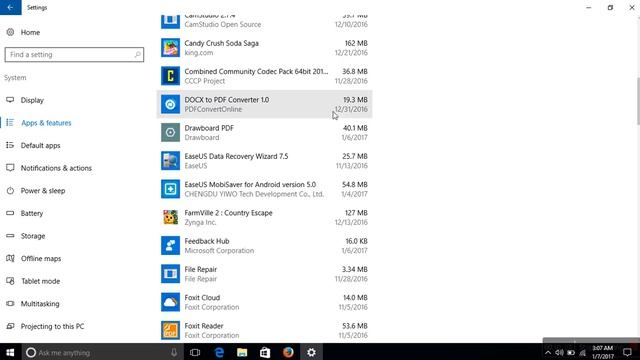
Task: Select the DOCX to PDF Converter 1.0 name
Action: click(227, 100)
